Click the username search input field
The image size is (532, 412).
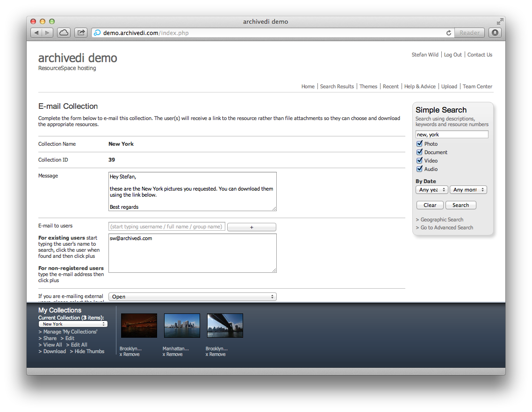point(166,227)
